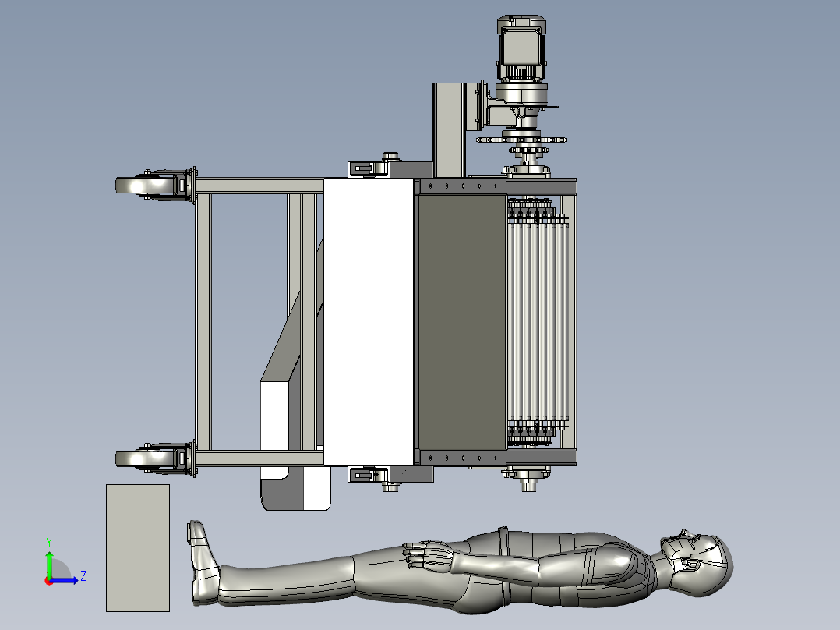Select the dark conveyor belt surface
The image size is (840, 630).
coord(462,322)
